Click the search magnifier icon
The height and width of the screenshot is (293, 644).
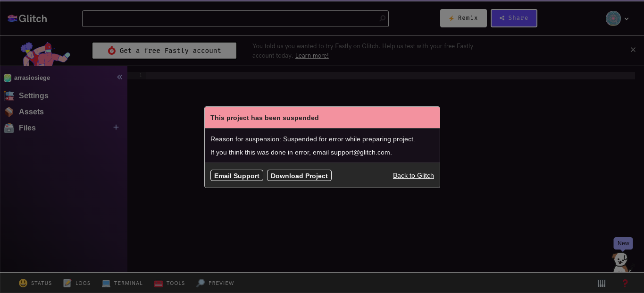382,18
